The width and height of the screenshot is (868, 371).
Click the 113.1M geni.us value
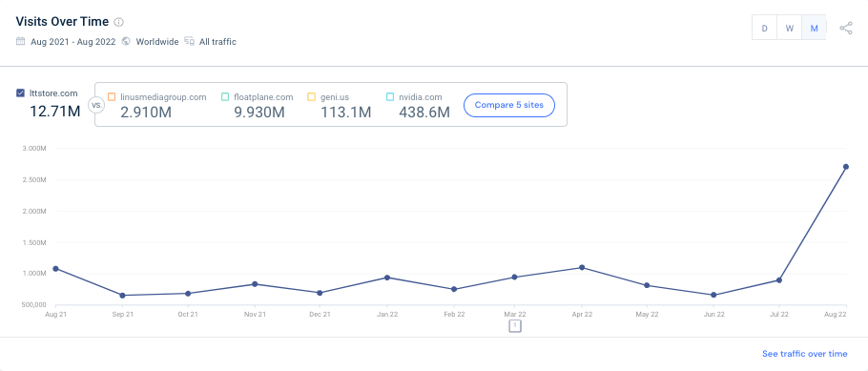(345, 113)
